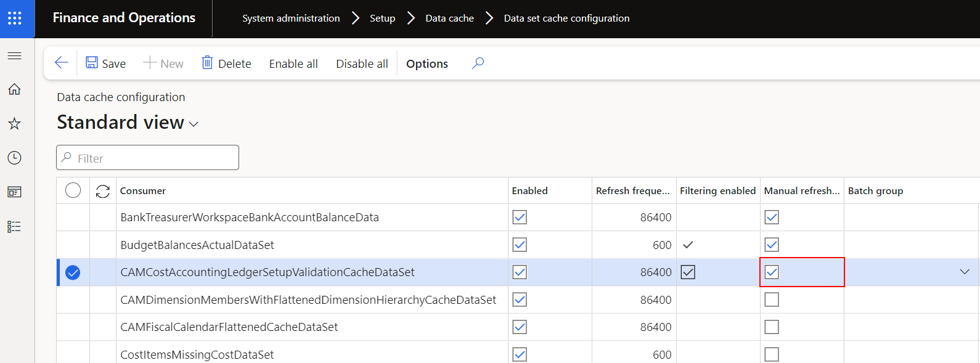Click System administration in the breadcrumb

(x=291, y=18)
